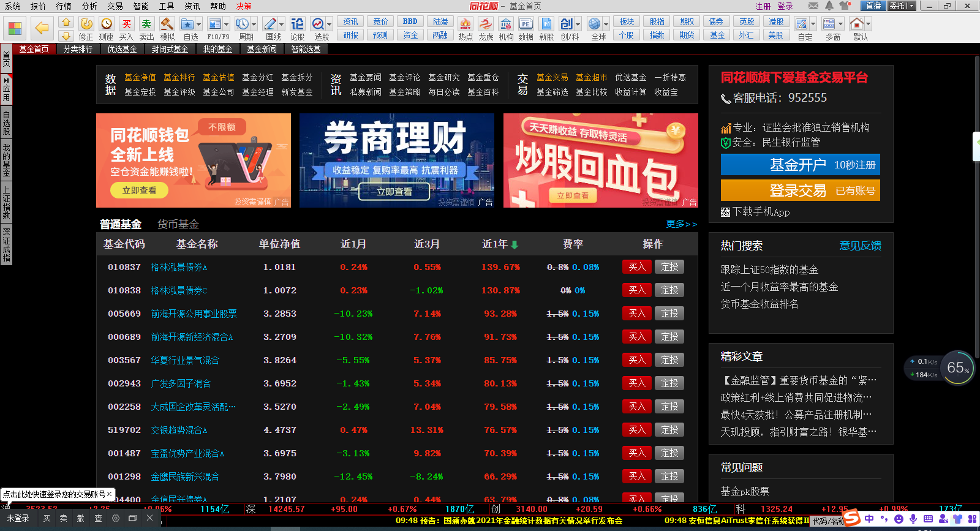Open the 热点 hot topics icon
Image resolution: width=980 pixels, height=531 pixels.
coord(466,24)
